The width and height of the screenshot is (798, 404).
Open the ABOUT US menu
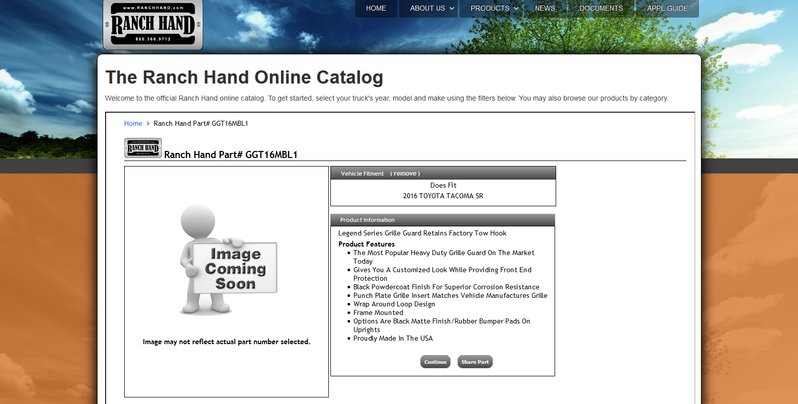tap(428, 8)
